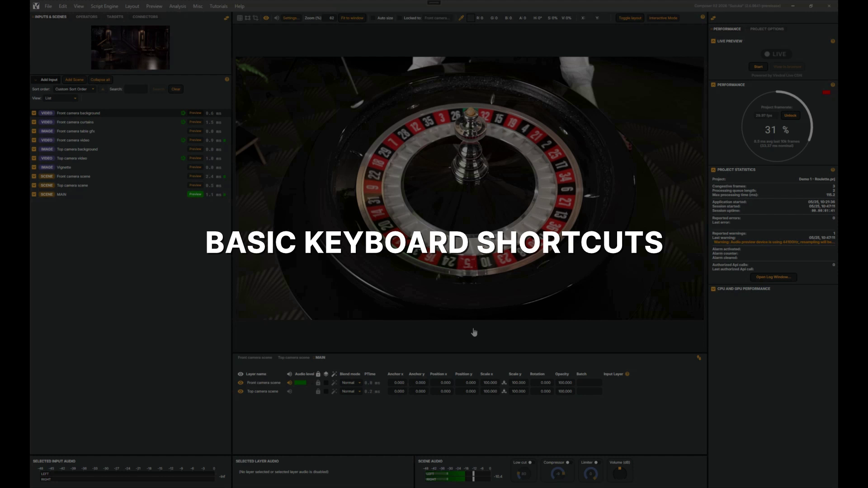Click magic wand icon on Front camera scene layer

point(334,383)
